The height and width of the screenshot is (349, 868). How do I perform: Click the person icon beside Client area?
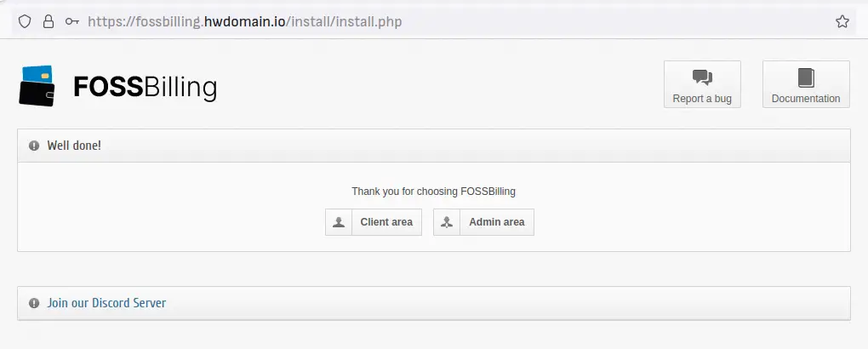point(339,222)
